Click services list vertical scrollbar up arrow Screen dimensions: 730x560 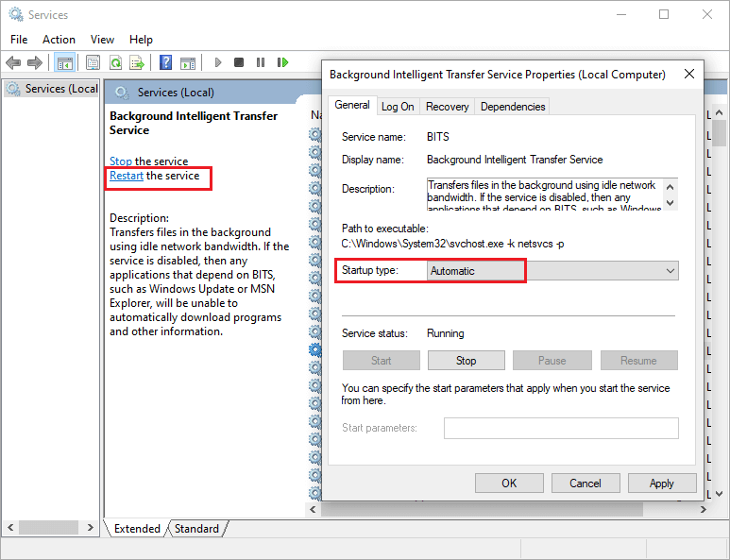click(x=719, y=113)
